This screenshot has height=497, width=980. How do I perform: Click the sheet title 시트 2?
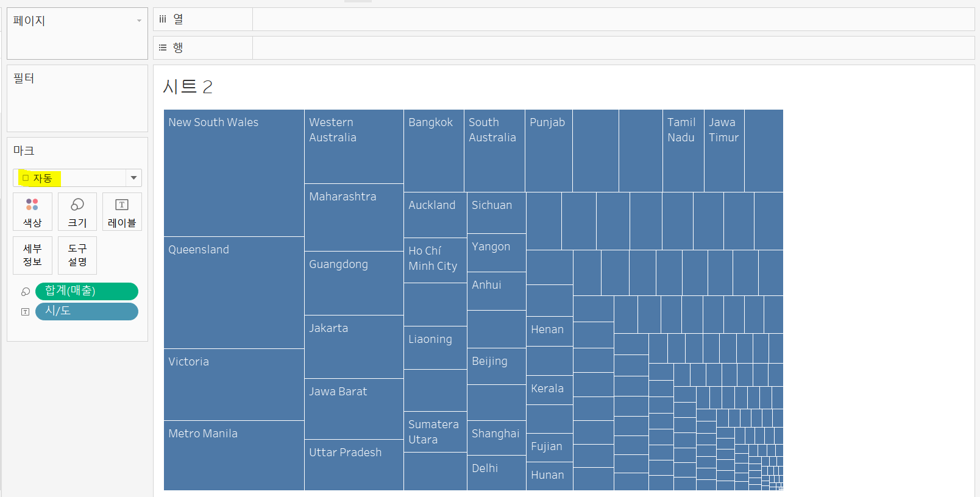click(x=188, y=86)
